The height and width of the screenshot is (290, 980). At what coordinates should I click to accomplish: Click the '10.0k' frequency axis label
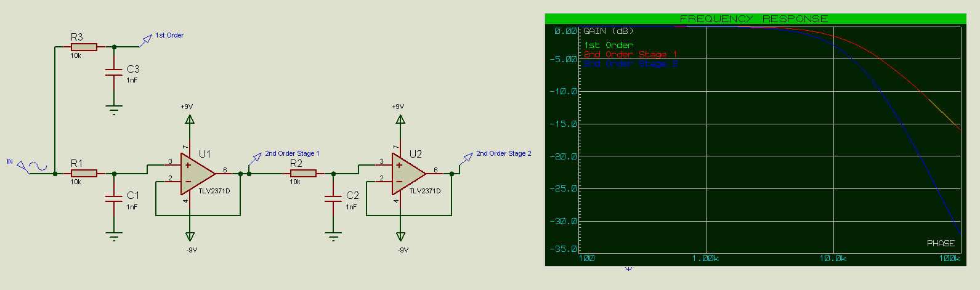tap(833, 258)
